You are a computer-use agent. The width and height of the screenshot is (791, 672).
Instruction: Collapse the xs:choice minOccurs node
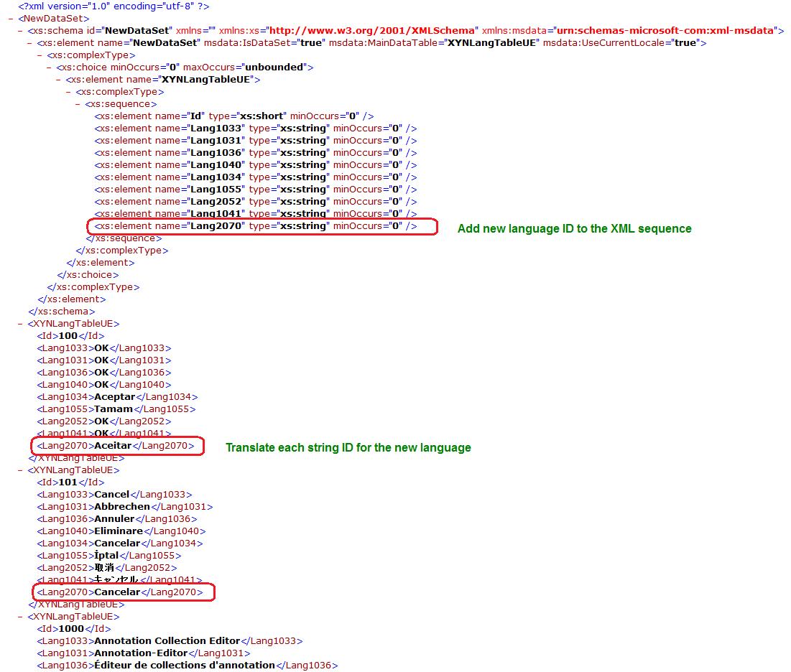point(50,67)
